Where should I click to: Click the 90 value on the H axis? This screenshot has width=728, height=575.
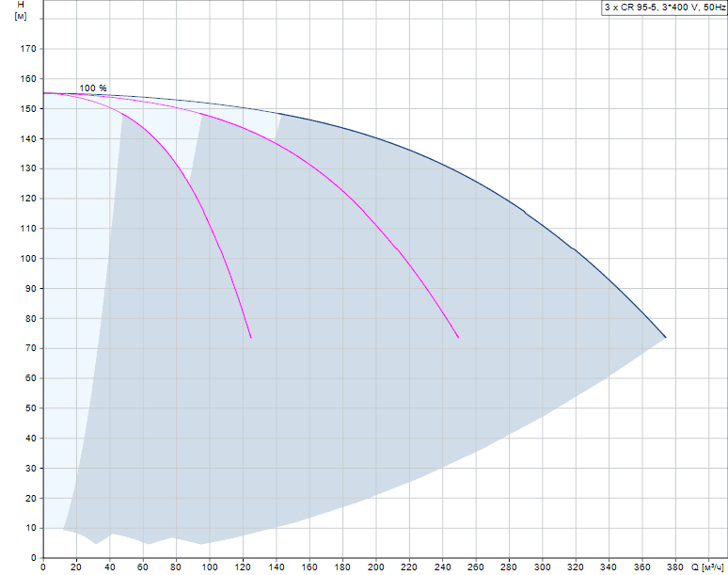(x=31, y=288)
